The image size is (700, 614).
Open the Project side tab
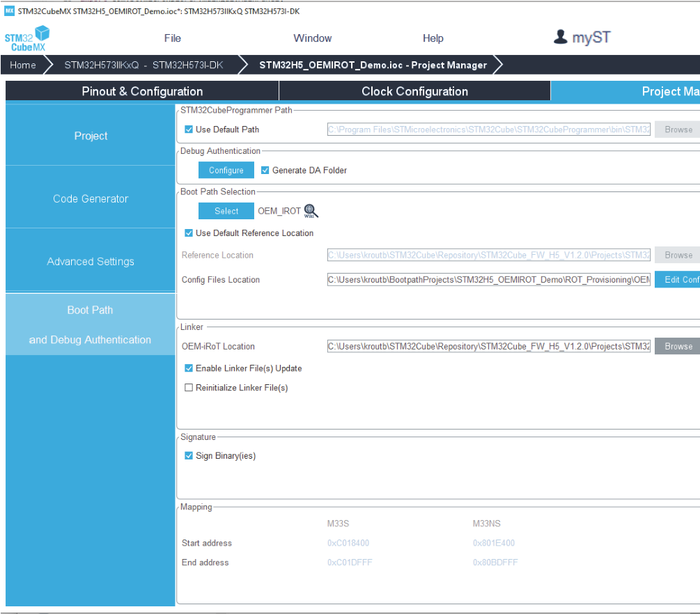pos(91,136)
